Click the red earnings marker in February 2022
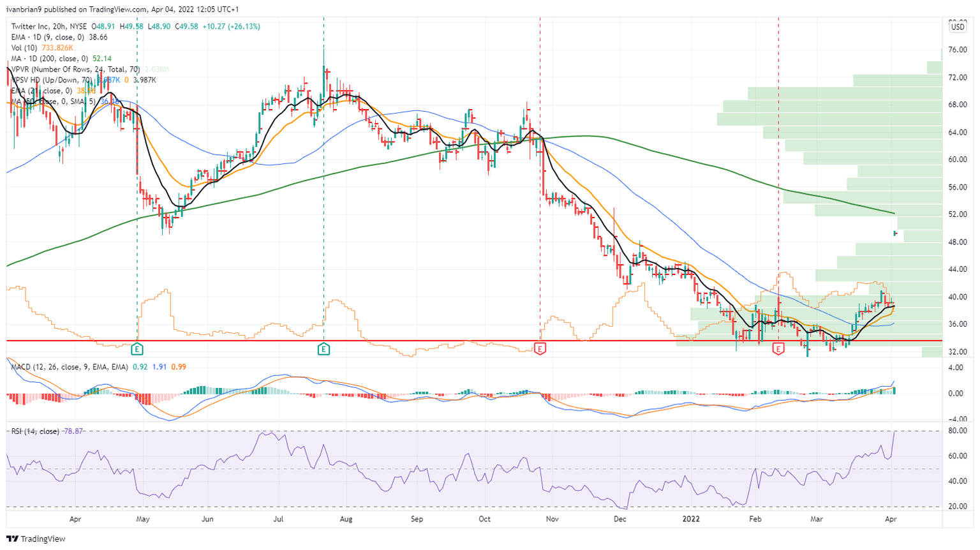Screen dimensions: 980x550 (778, 348)
